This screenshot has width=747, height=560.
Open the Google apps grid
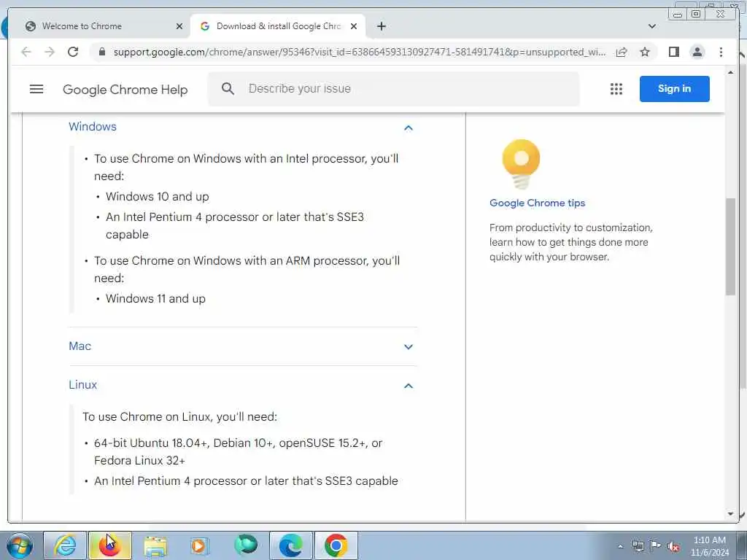616,89
